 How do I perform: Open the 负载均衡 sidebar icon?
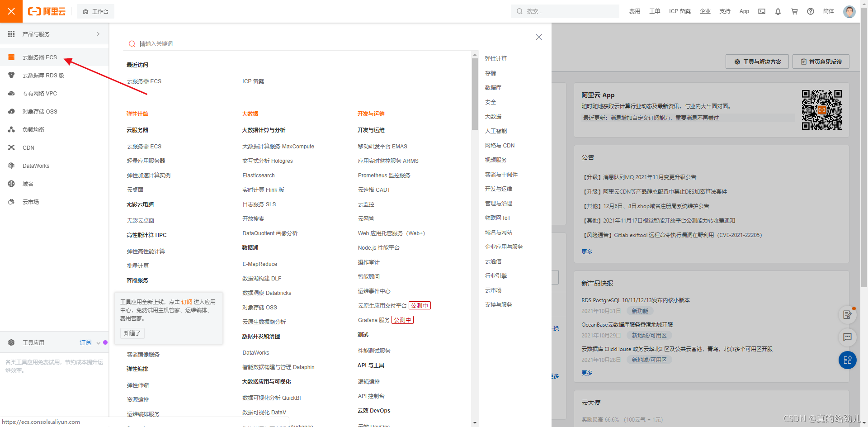[11, 130]
